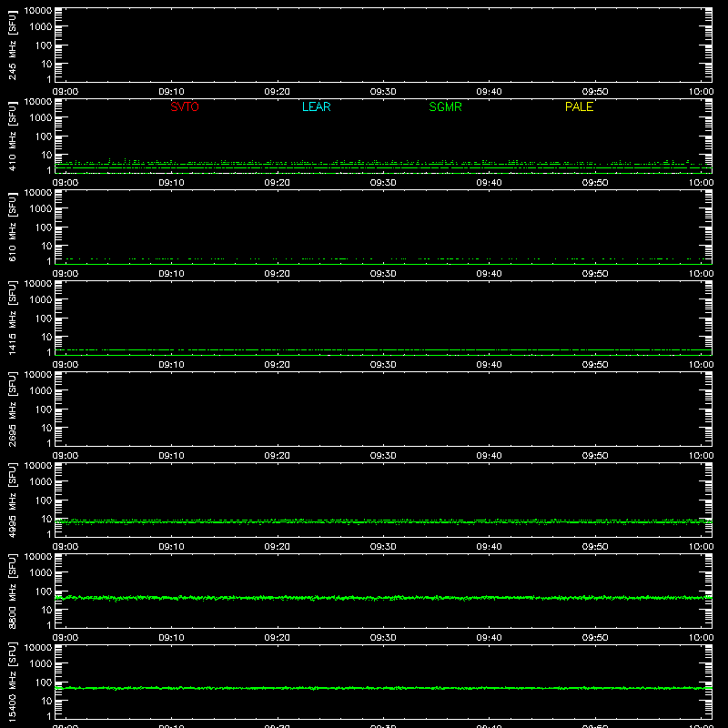728x728 pixels.
Task: Select the 245 MHz [SFU] axis label
Action: pos(12,45)
